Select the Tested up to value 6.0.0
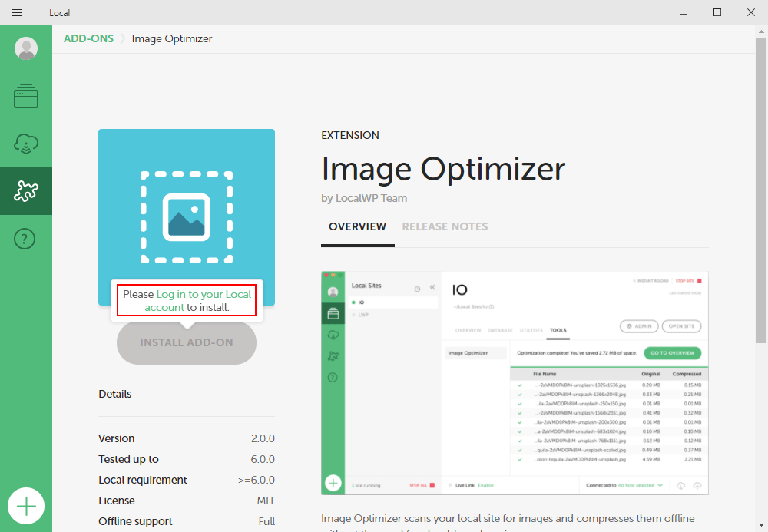The height and width of the screenshot is (532, 768). tap(263, 459)
